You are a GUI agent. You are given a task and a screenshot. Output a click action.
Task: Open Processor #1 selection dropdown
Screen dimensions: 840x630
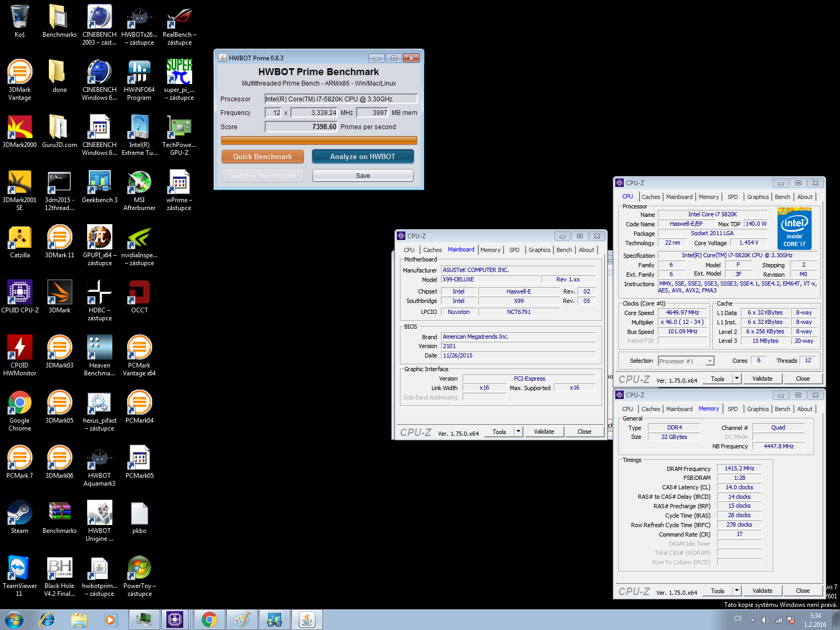(686, 361)
